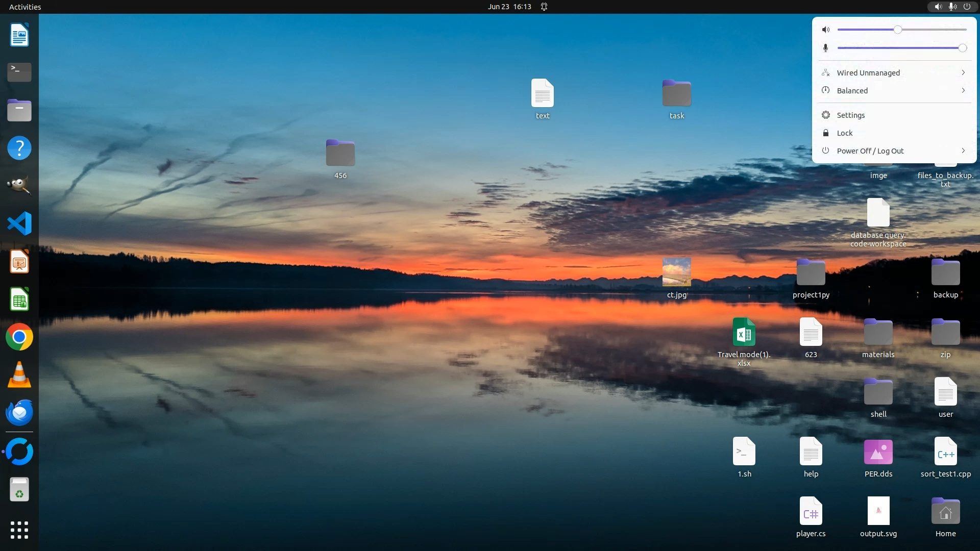Open GIMP from the dock

point(19,186)
